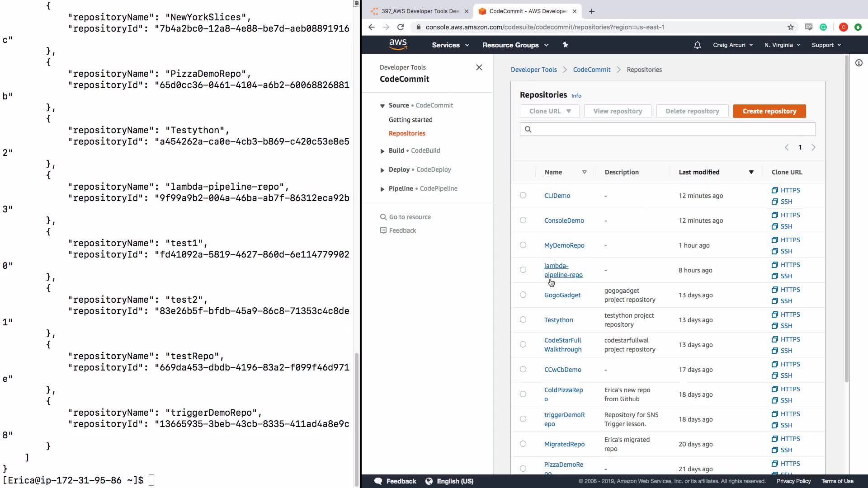
Task: Close the Developer Tools side panel
Action: pos(479,67)
